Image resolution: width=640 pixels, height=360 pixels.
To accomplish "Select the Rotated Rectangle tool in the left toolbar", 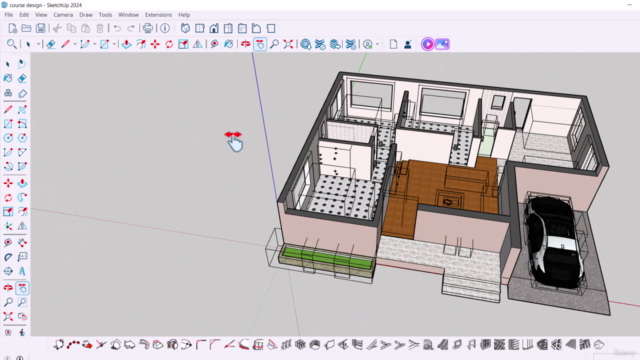I will click(x=22, y=124).
